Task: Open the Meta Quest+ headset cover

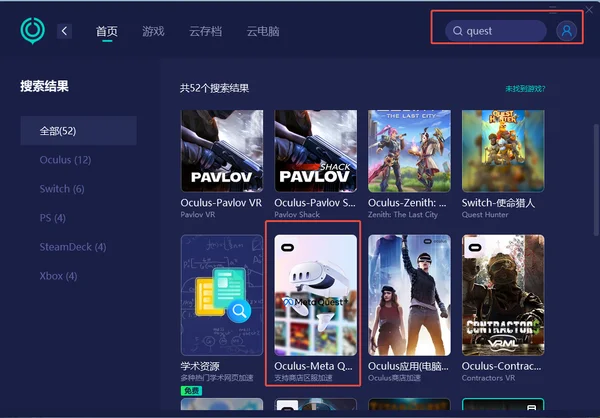Action: (x=316, y=295)
